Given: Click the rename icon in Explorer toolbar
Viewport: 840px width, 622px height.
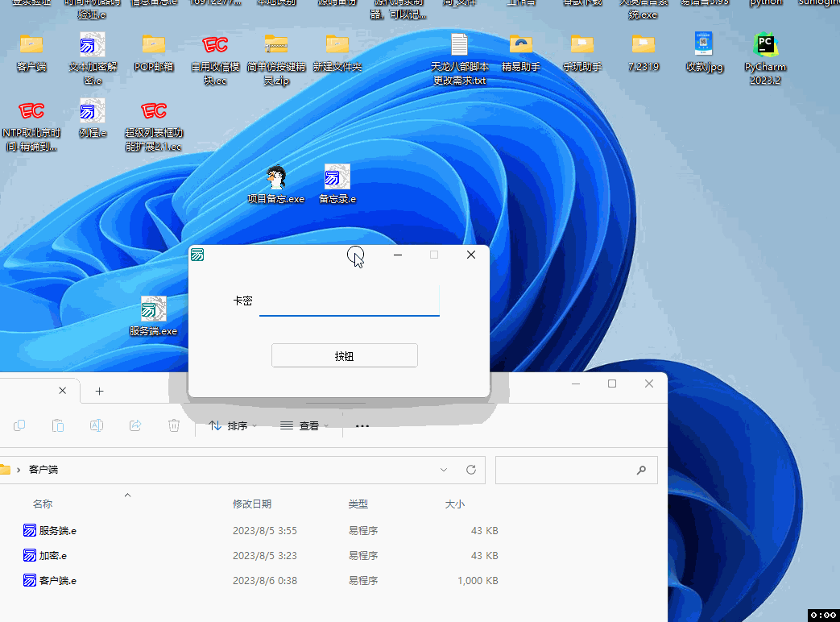Looking at the screenshot, I should tap(97, 425).
